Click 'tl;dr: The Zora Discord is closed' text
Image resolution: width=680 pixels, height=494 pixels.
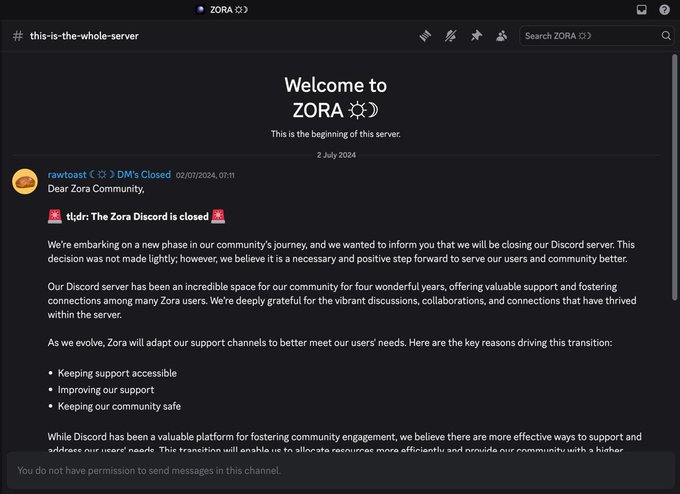(137, 216)
